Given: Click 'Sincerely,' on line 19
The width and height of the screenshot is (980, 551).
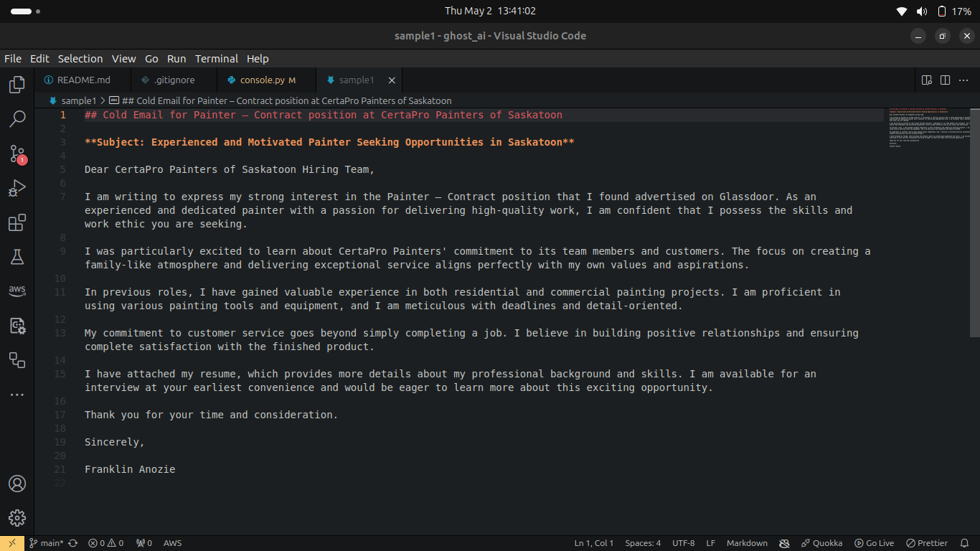Looking at the screenshot, I should click(x=115, y=442).
